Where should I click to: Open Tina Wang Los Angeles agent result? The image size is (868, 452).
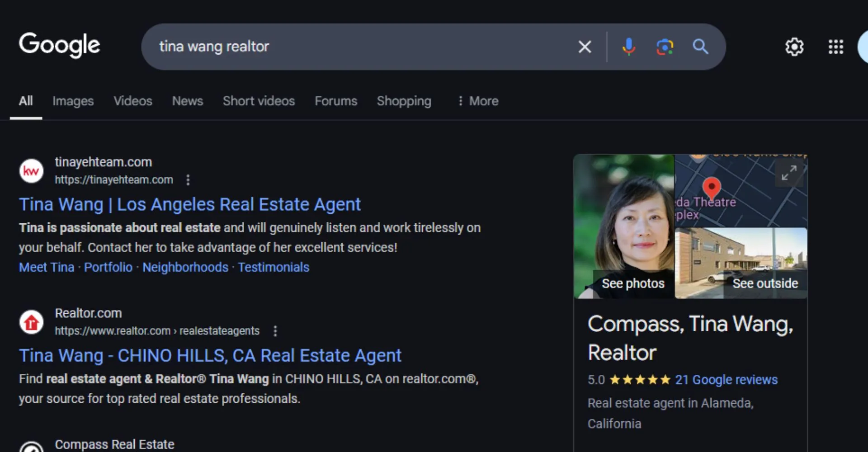click(x=189, y=204)
